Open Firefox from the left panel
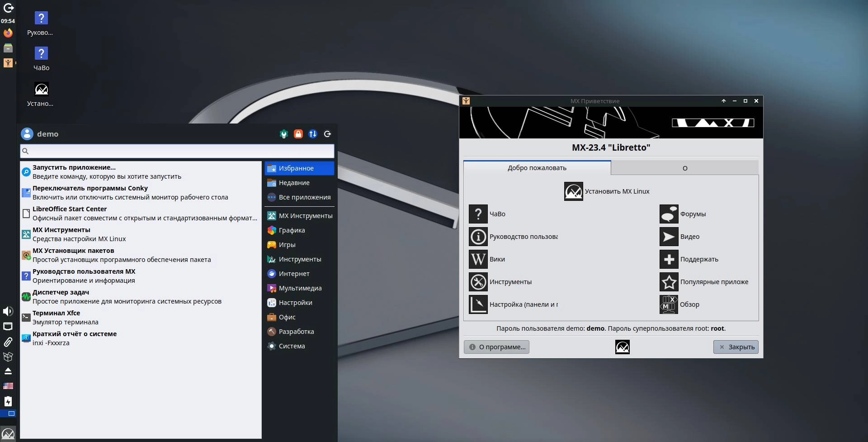The width and height of the screenshot is (868, 442). (x=8, y=33)
